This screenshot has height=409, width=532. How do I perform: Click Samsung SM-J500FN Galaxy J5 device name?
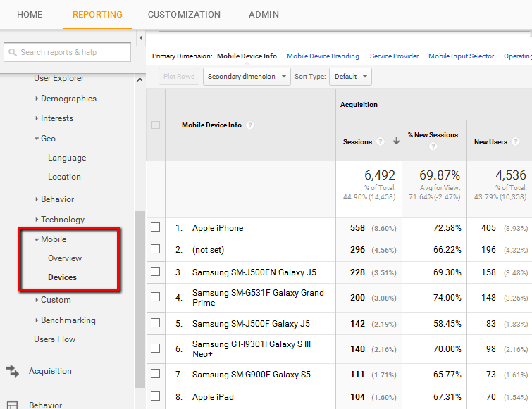(254, 272)
